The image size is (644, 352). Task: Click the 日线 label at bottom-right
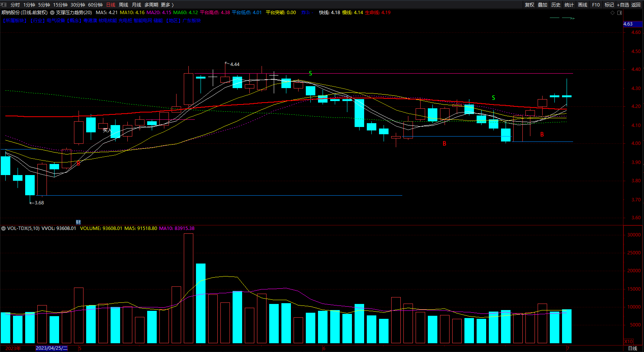(633, 348)
